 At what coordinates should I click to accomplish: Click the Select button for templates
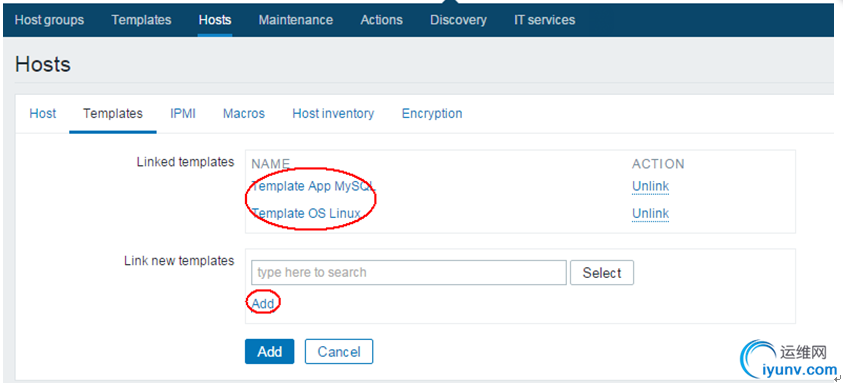click(x=602, y=273)
